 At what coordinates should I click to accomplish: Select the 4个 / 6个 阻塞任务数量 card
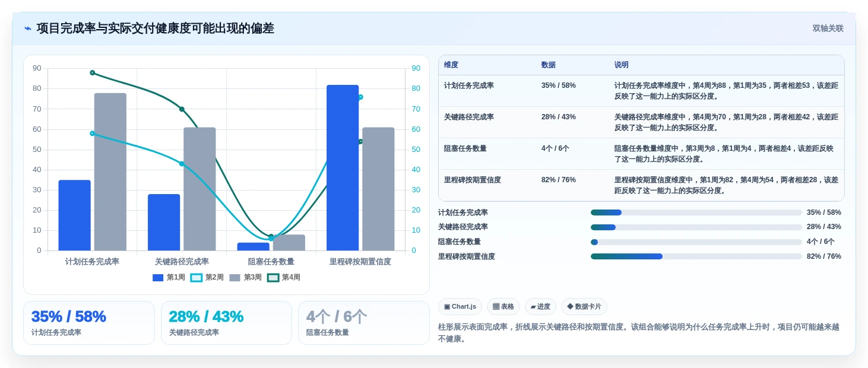363,323
